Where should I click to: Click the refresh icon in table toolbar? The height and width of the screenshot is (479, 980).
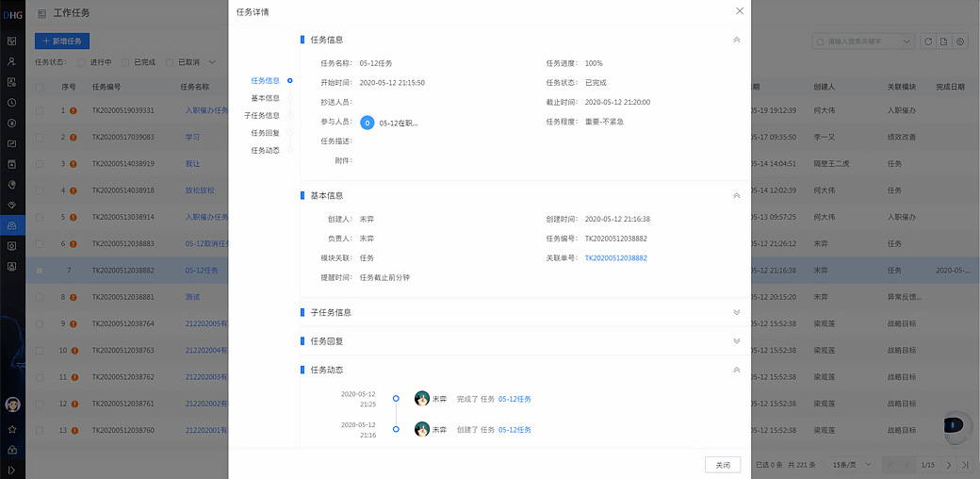click(928, 42)
